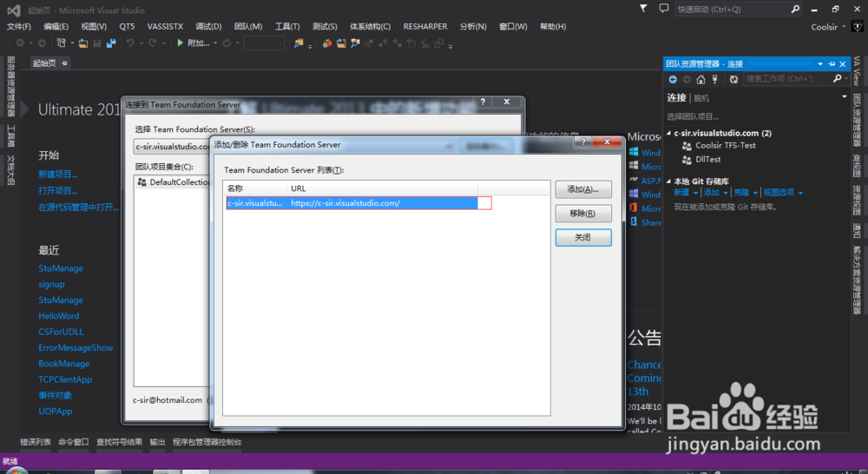Click the Save toolbar icon
The image size is (868, 474).
coord(97,43)
